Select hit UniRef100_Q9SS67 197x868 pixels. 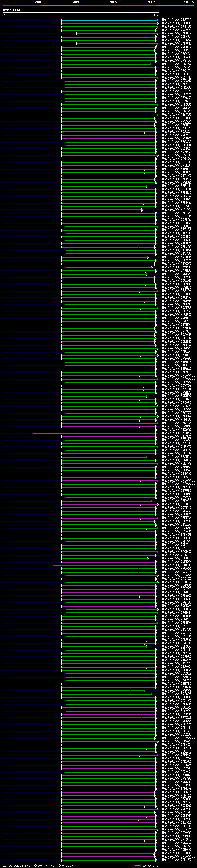pyautogui.click(x=176, y=26)
